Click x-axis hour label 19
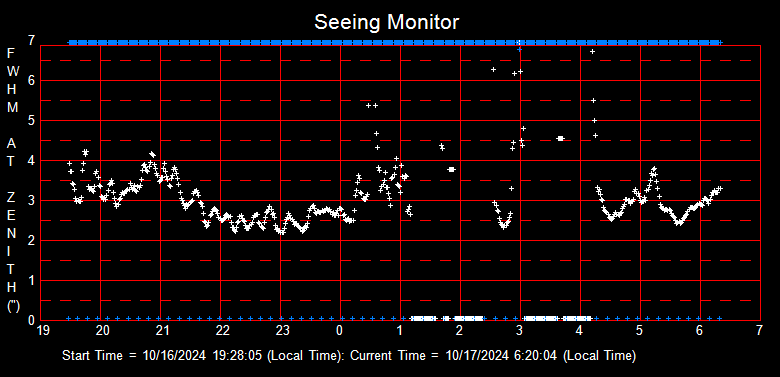 coord(43,330)
